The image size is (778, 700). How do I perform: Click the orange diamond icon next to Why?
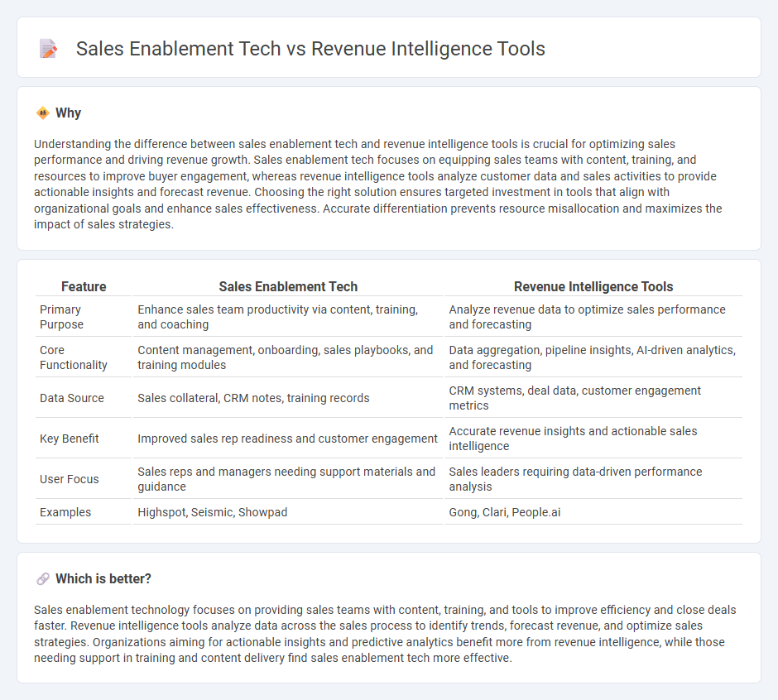[x=43, y=113]
